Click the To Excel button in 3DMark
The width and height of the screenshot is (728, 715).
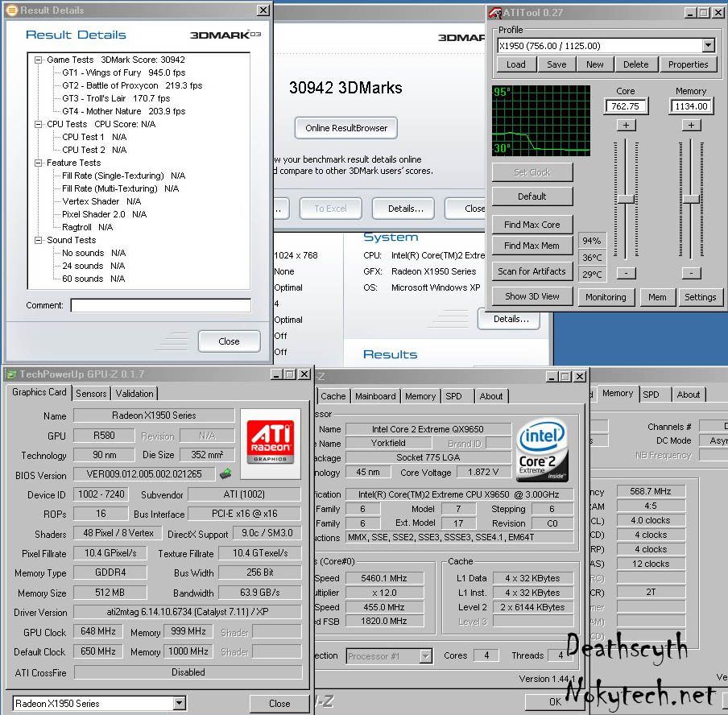(x=330, y=209)
